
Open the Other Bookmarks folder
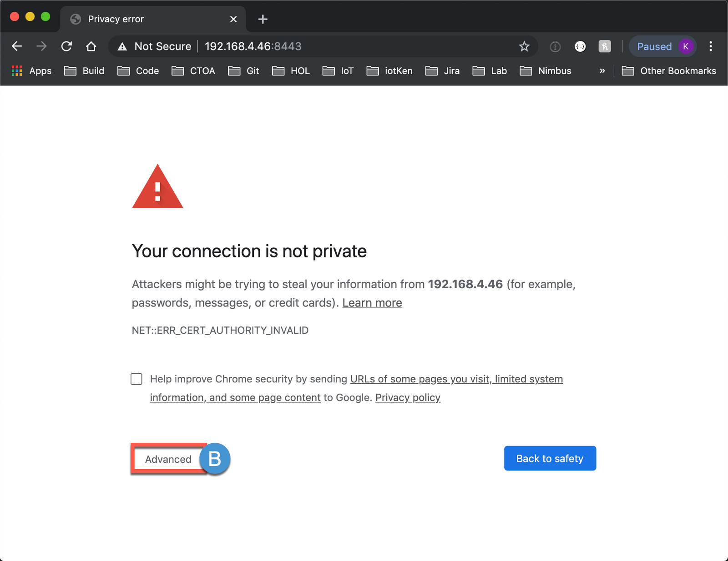[669, 71]
